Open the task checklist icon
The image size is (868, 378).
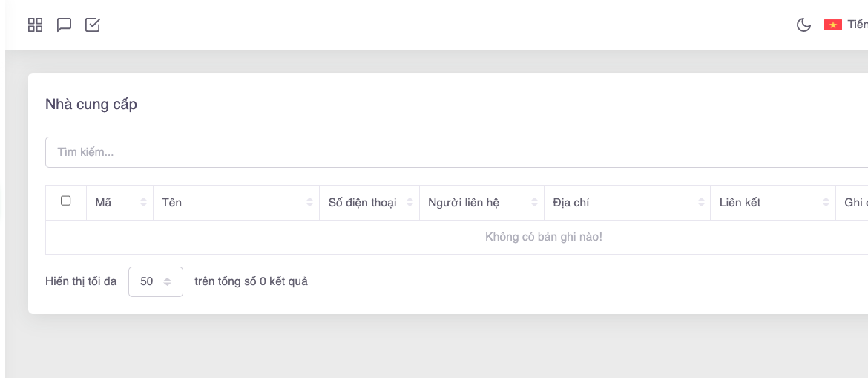coord(93,25)
